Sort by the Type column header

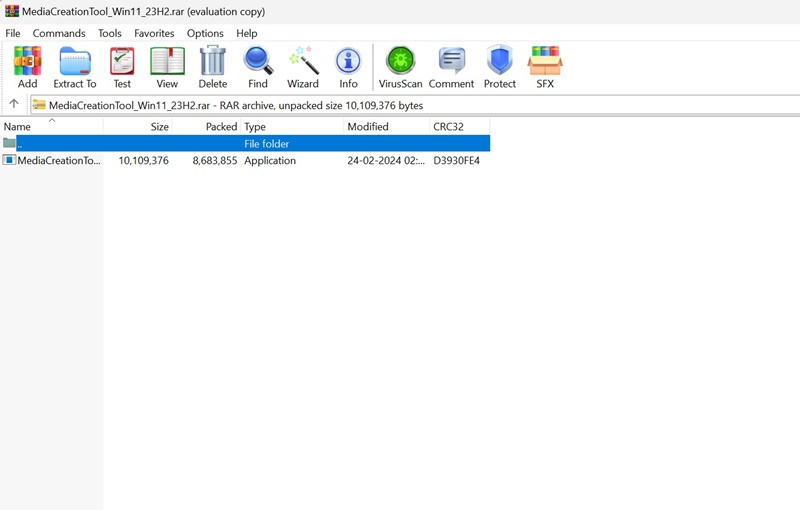pyautogui.click(x=292, y=126)
